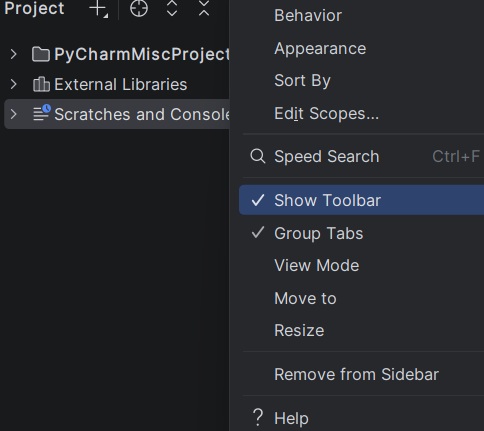The image size is (484, 431).
Task: Open the Behavior submenu
Action: pos(361,15)
